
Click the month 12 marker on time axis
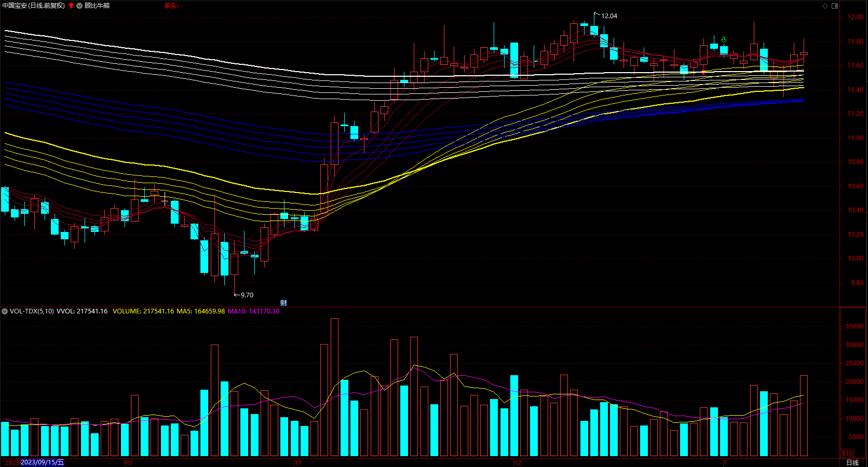point(518,462)
